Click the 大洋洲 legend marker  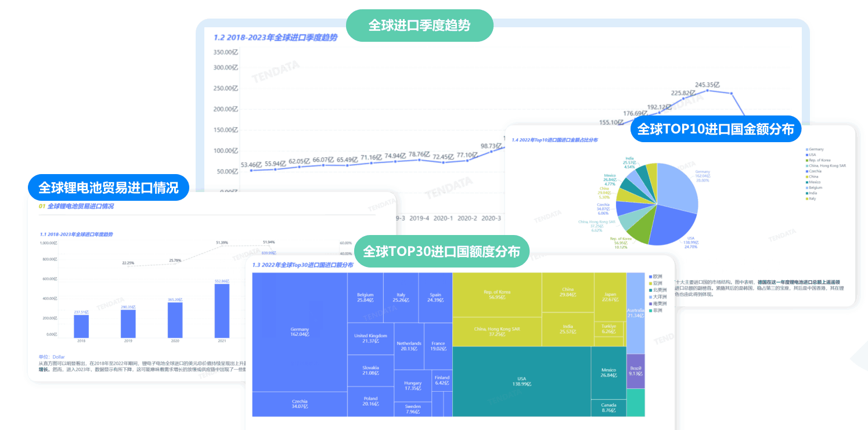pos(650,297)
